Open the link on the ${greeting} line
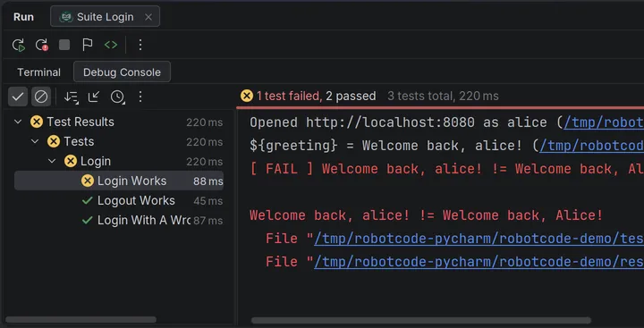 pos(592,146)
